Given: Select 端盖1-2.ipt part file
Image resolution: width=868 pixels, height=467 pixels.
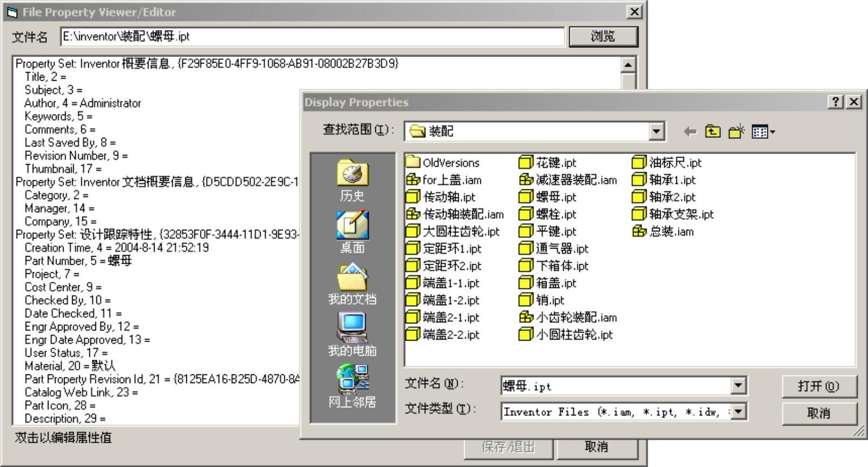Looking at the screenshot, I should pyautogui.click(x=443, y=300).
